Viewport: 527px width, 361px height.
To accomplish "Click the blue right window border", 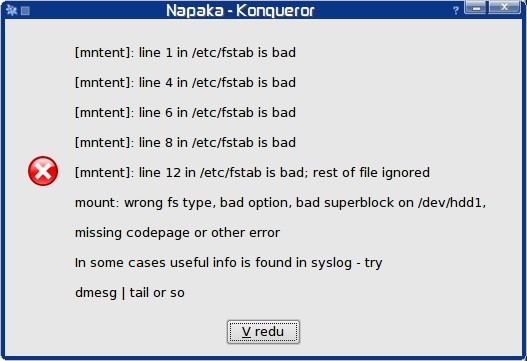I will coord(524,188).
